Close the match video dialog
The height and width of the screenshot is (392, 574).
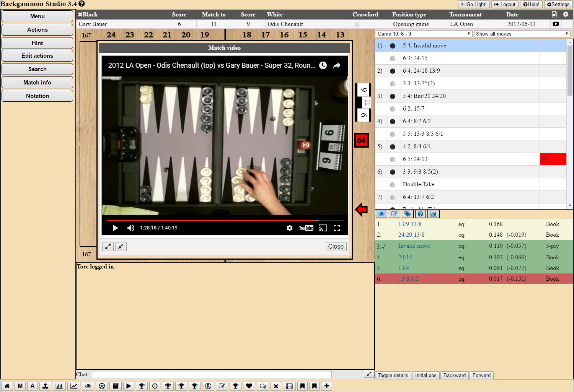[336, 247]
